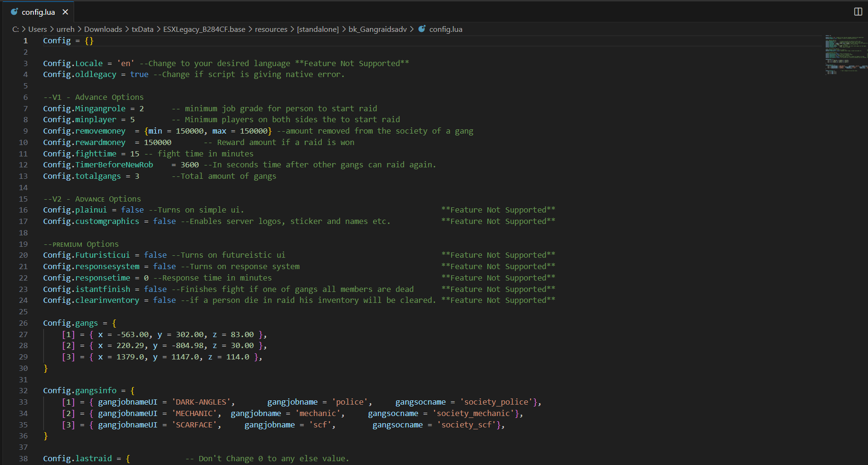Click line number 26 in gutter
Image resolution: width=868 pixels, height=465 pixels.
tap(23, 323)
